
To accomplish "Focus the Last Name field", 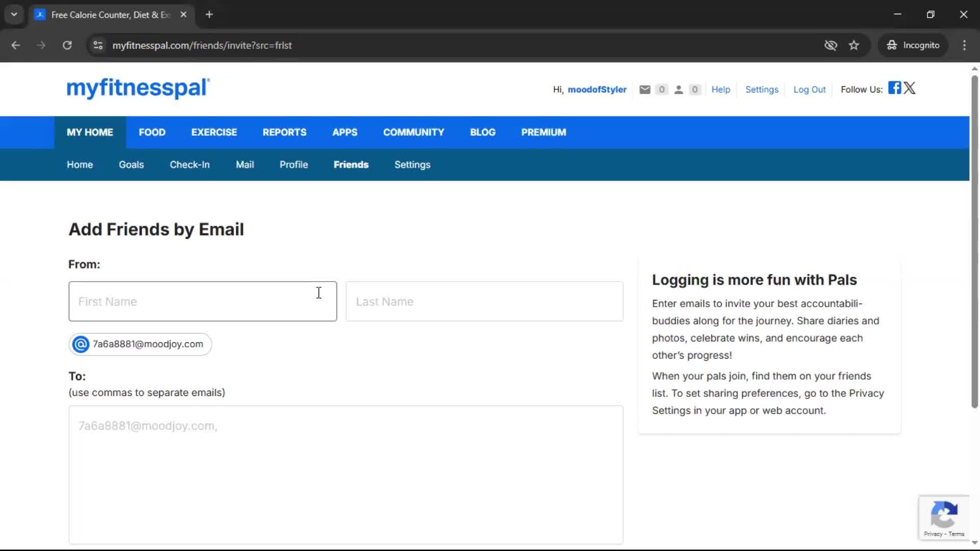I will click(484, 302).
